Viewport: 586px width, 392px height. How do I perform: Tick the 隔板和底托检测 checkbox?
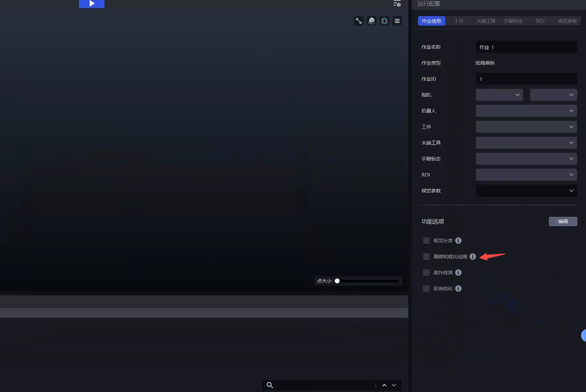[426, 257]
